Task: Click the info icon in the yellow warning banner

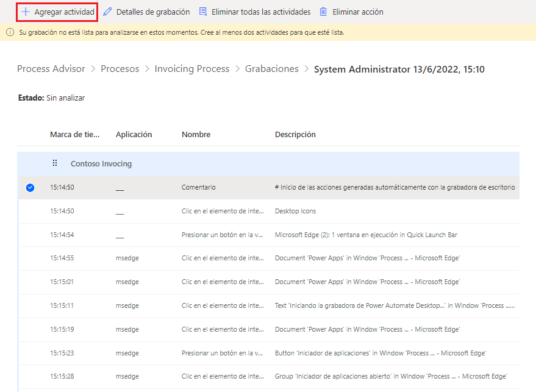Action: (10, 32)
